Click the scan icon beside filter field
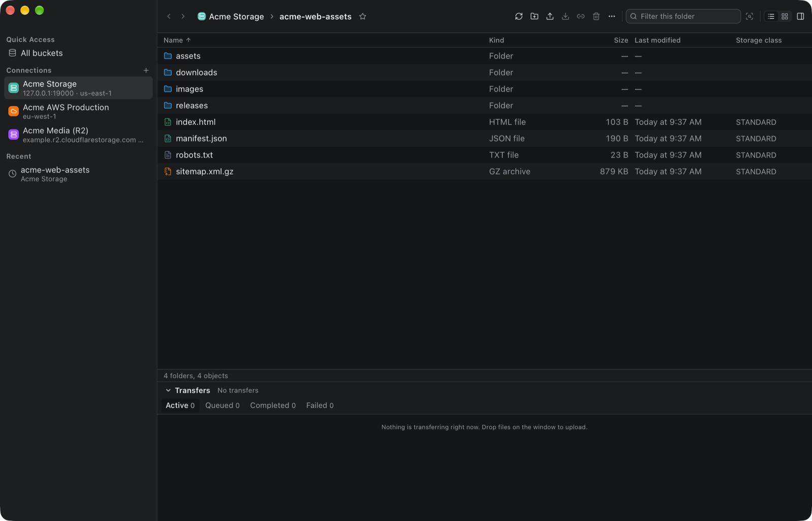The height and width of the screenshot is (521, 812). (x=750, y=16)
